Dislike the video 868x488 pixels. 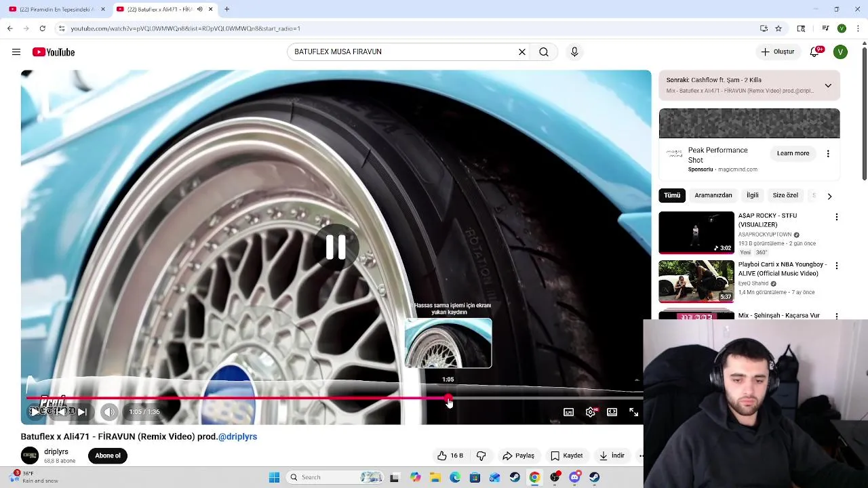pos(481,455)
